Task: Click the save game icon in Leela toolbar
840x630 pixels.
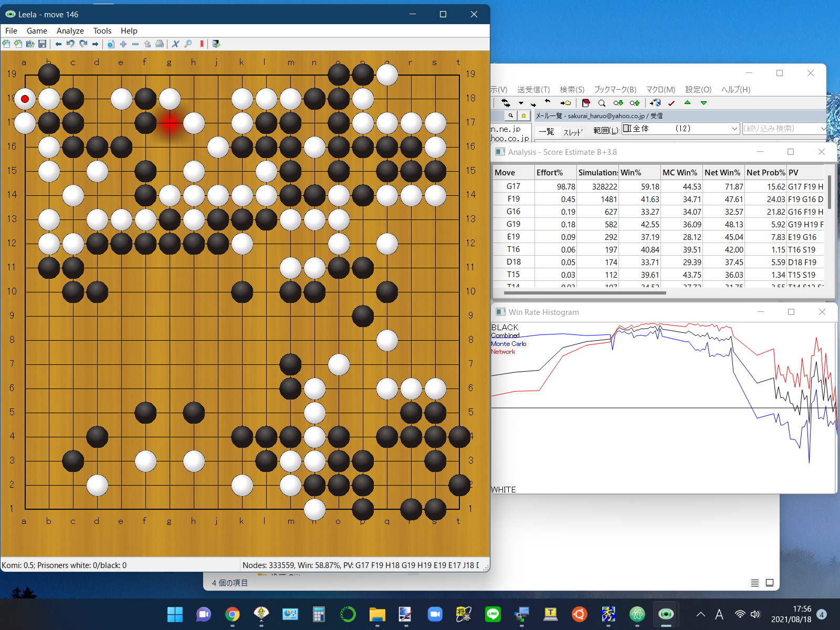Action: tap(43, 44)
